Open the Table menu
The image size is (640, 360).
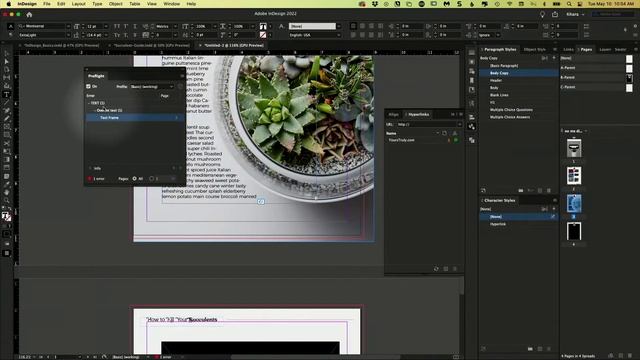coord(135,4)
